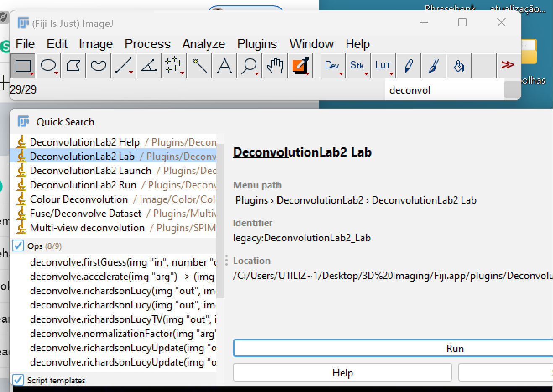Open the Plugins menu
The height and width of the screenshot is (392, 553).
[257, 44]
